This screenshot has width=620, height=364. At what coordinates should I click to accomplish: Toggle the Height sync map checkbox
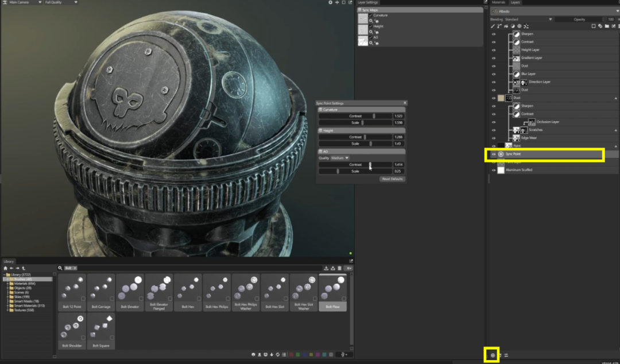coord(370,26)
